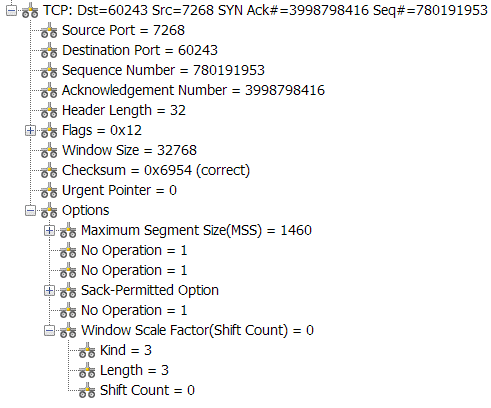The height and width of the screenshot is (408, 491).
Task: Collapse Window Scale Factor node
Action: click(49, 331)
